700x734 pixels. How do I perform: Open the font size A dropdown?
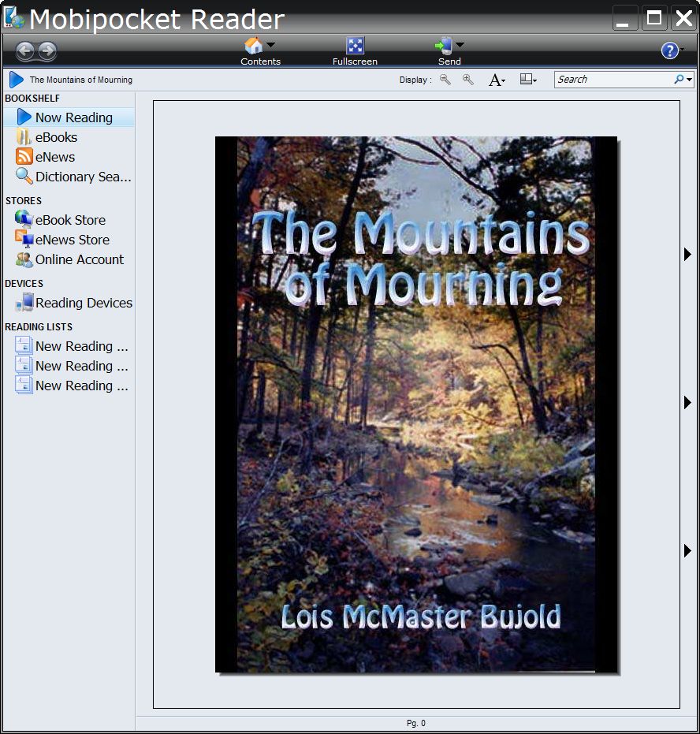click(497, 80)
